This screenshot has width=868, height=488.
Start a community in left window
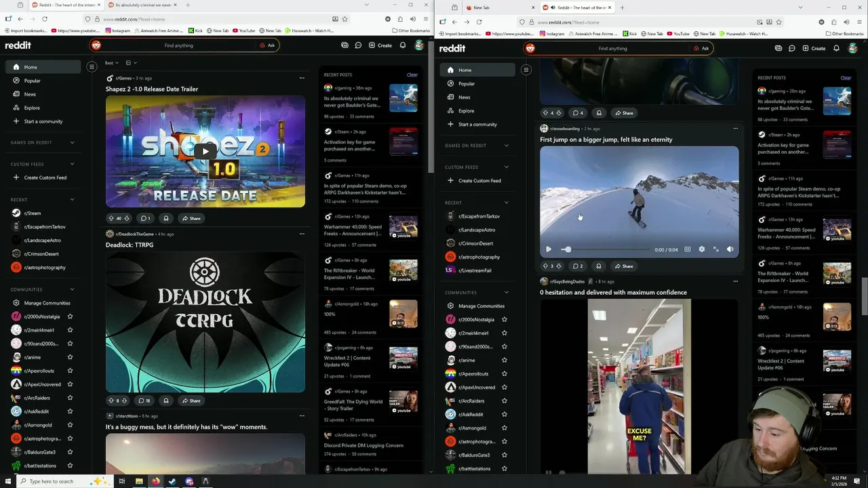click(x=43, y=121)
